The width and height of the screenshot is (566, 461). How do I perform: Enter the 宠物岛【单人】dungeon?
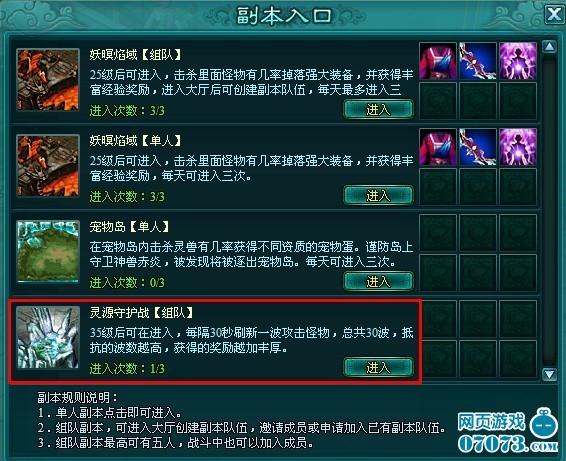click(x=378, y=281)
